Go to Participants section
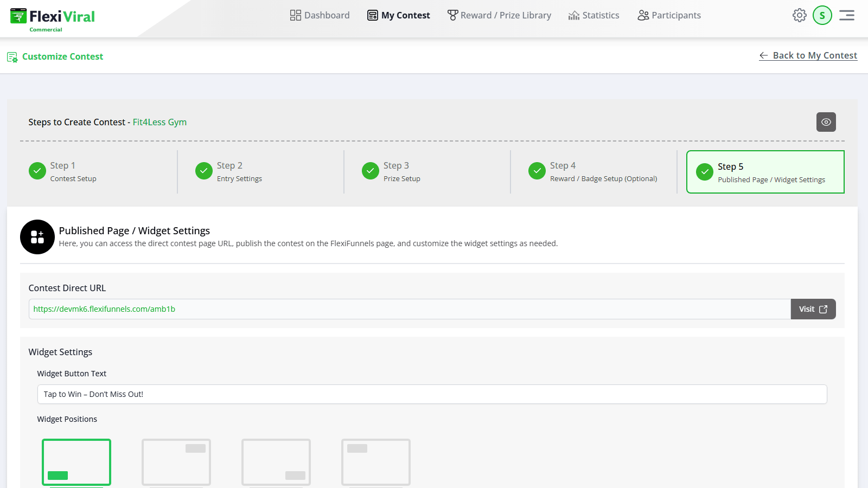868x488 pixels. click(x=669, y=15)
